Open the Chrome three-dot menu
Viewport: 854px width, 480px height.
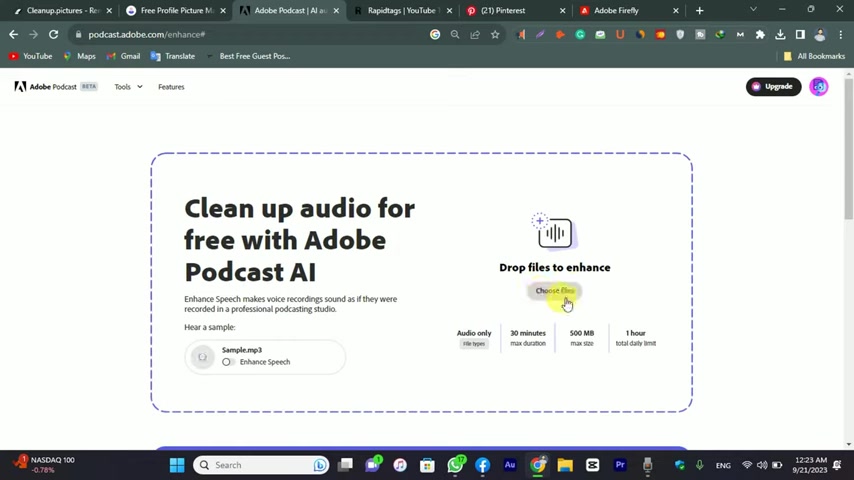point(840,34)
